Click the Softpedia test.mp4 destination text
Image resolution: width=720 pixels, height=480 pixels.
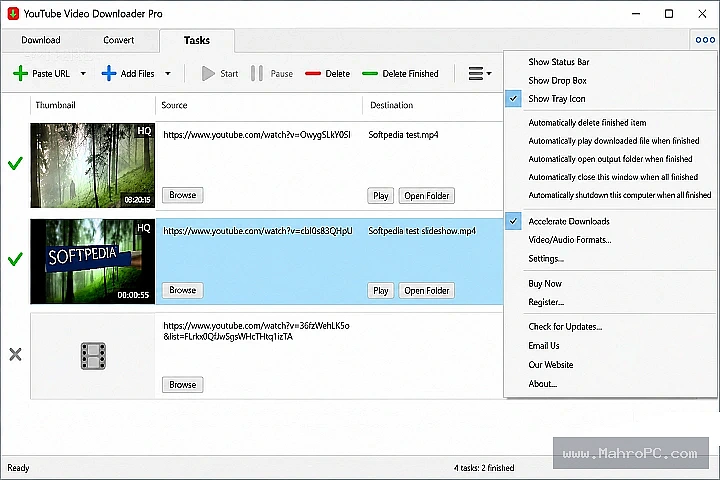point(403,135)
